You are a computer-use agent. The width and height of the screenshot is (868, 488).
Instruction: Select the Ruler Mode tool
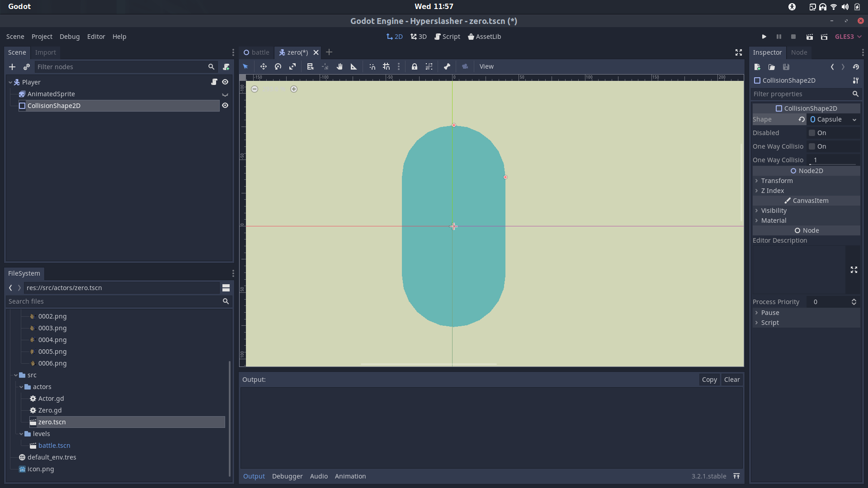[x=354, y=66]
